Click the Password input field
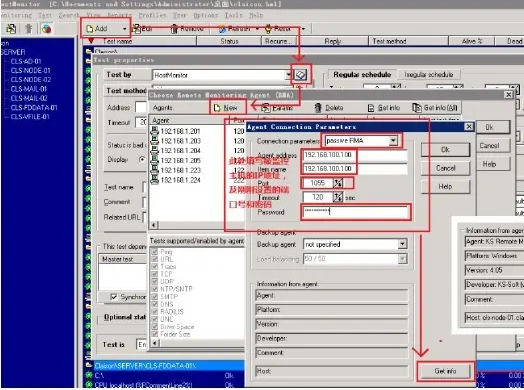The width and height of the screenshot is (524, 390). (356, 212)
